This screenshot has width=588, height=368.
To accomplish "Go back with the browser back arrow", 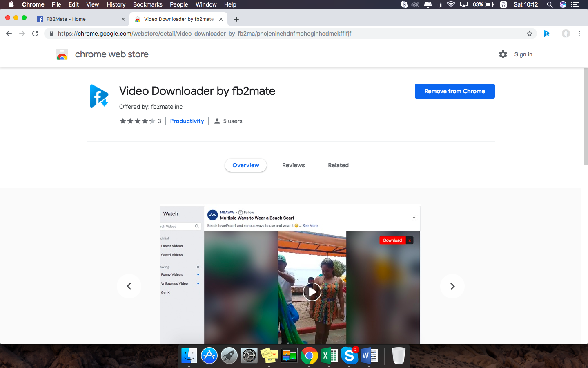I will (9, 34).
